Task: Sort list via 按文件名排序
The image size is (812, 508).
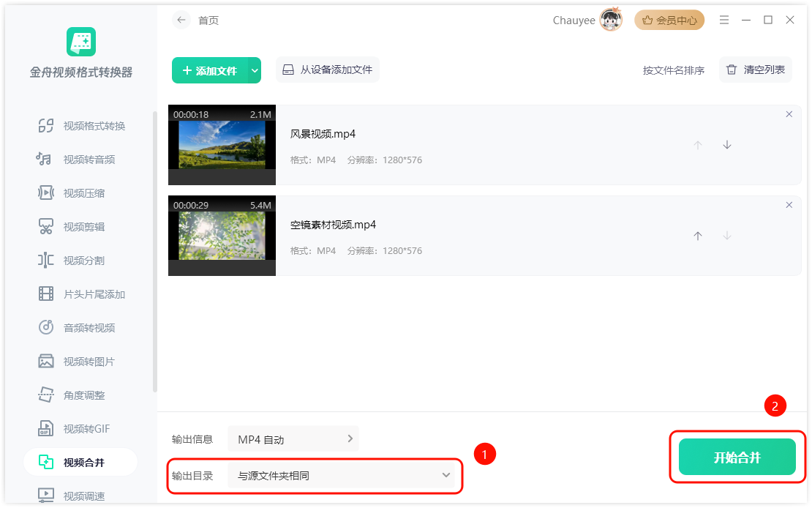Action: click(673, 70)
